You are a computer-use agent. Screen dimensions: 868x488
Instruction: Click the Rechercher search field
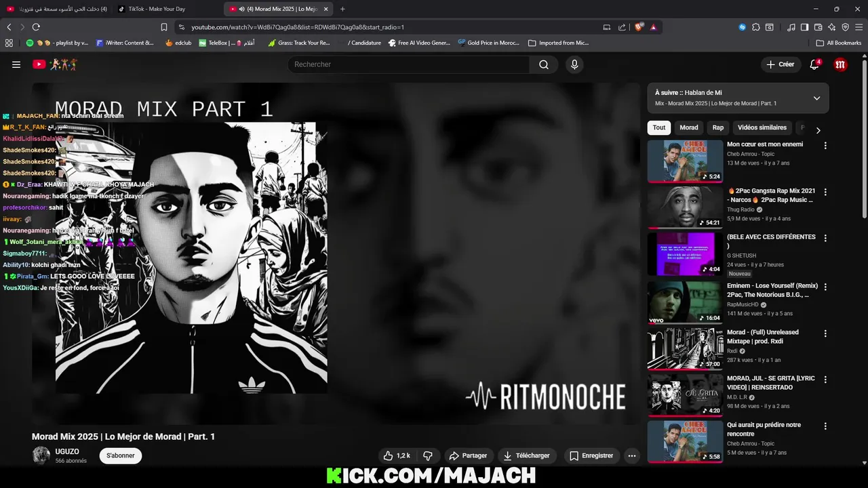coord(409,64)
